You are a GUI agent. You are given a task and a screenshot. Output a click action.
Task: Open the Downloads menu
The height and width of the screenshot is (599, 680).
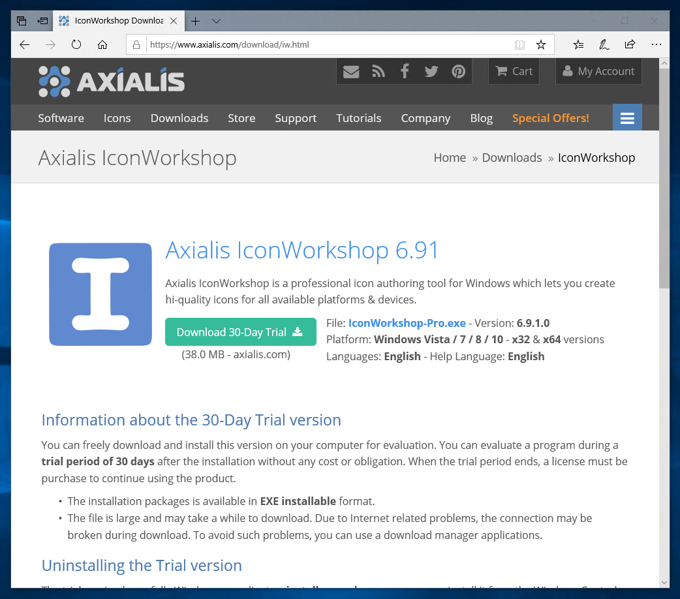pos(180,118)
